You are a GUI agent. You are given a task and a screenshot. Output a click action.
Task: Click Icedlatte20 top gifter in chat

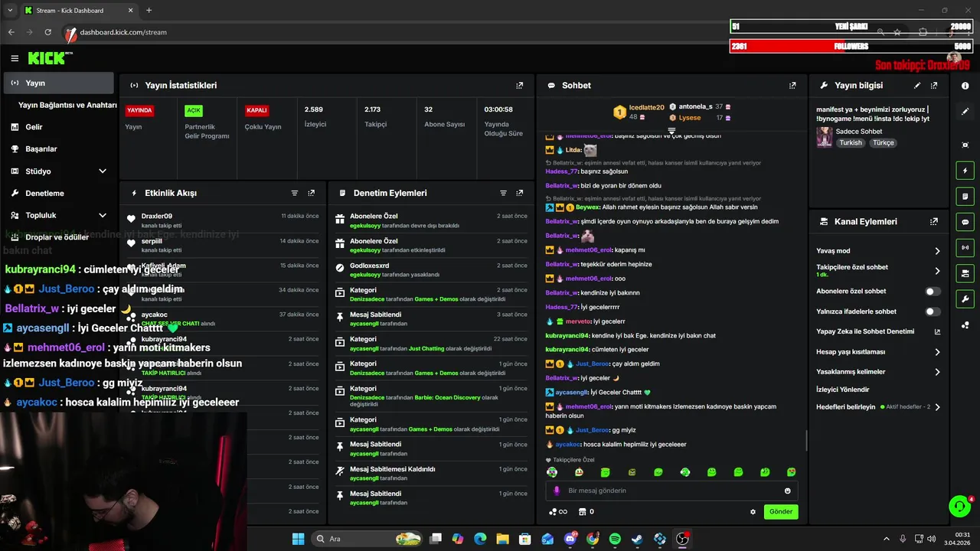646,107
